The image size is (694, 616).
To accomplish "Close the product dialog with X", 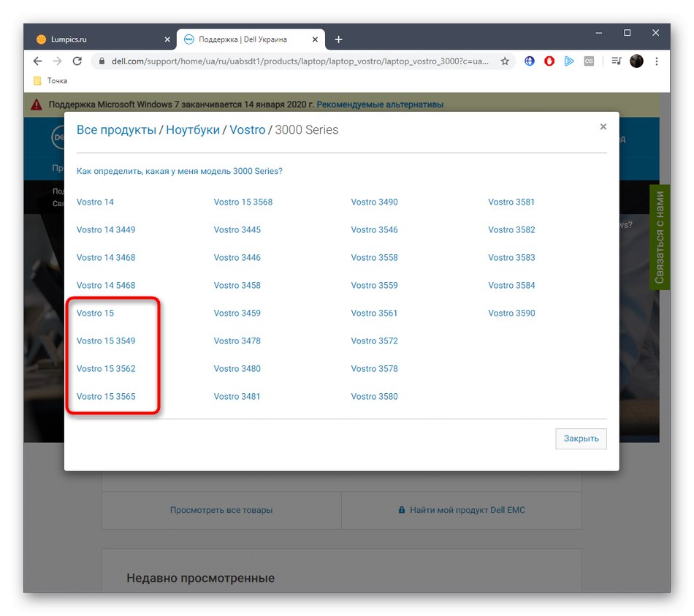I will pos(603,126).
